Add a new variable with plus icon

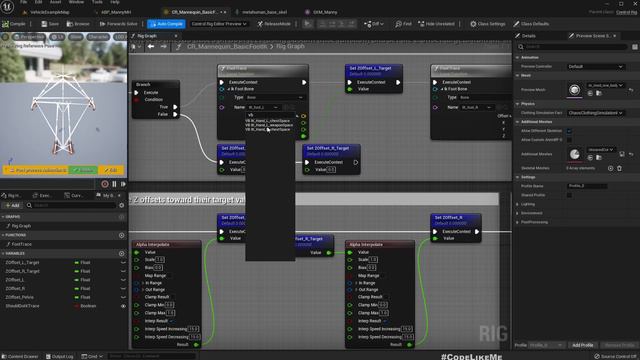122,253
